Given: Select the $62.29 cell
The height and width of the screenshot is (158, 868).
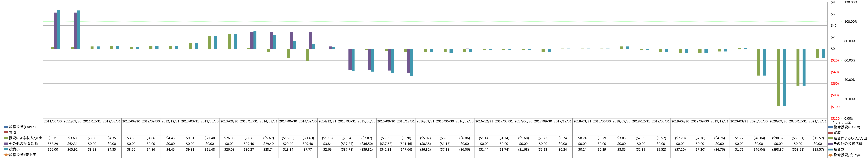Looking at the screenshot, I should (x=53, y=144).
